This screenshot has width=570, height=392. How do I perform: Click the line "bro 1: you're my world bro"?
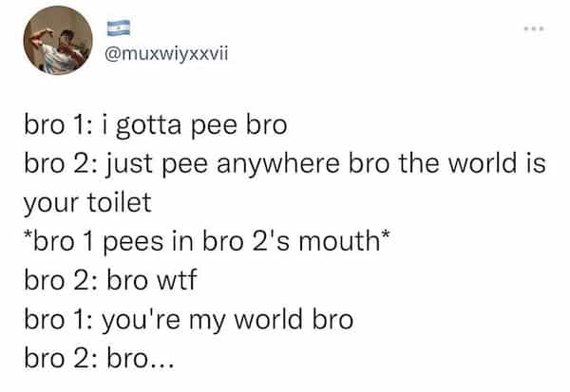click(x=189, y=320)
